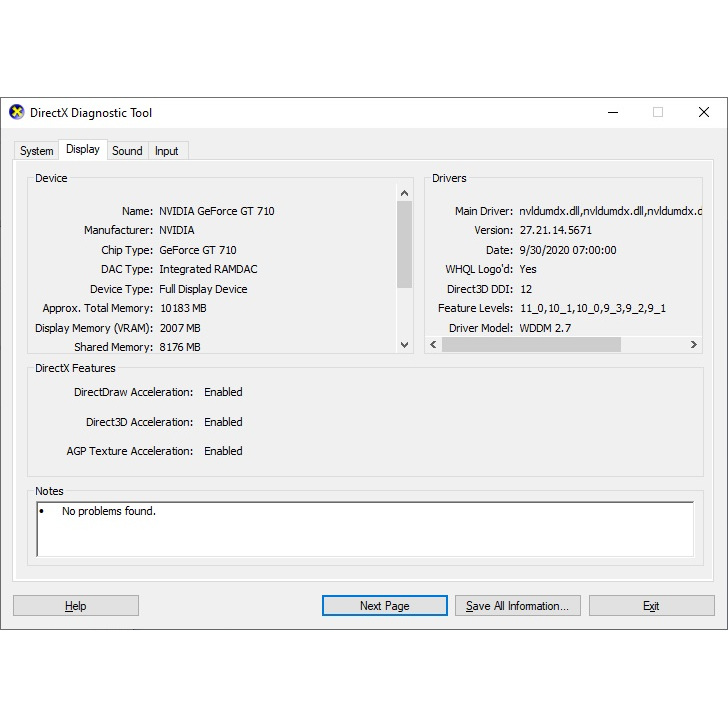The image size is (728, 728).
Task: Click Drivers panel horizontal scrollbar thumb
Action: pyautogui.click(x=531, y=344)
